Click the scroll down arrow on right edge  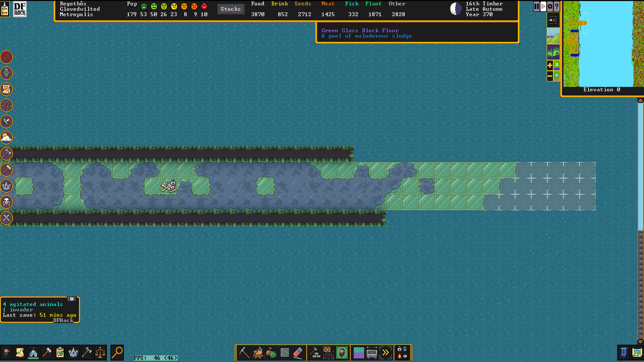[640, 342]
